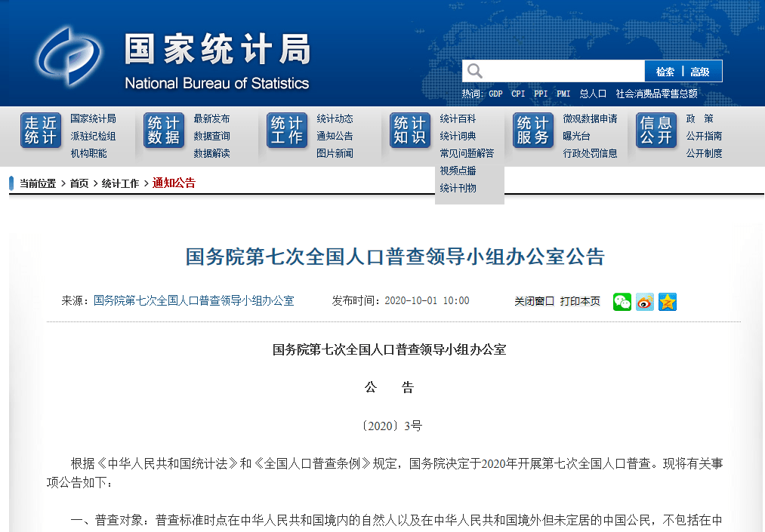
Task: Open the 统计工作 section tile
Action: pyautogui.click(x=286, y=131)
